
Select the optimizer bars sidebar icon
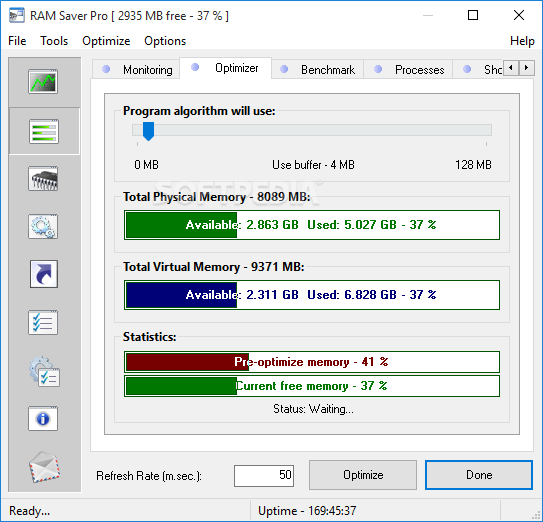44,131
